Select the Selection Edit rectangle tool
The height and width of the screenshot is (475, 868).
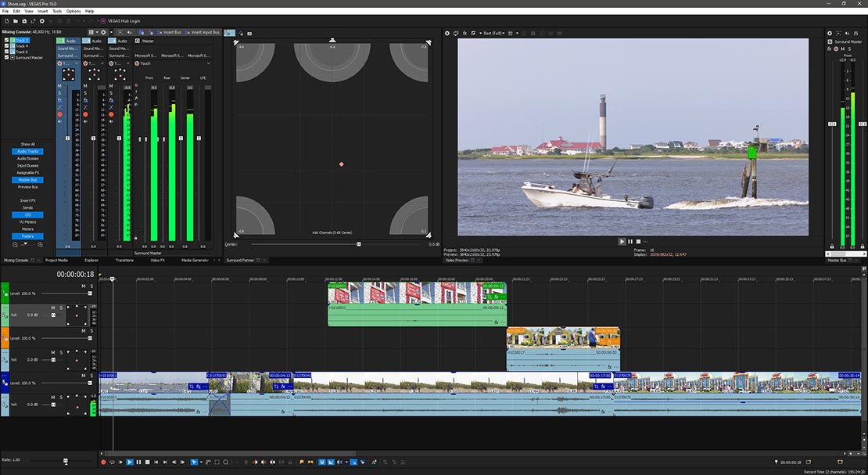click(x=217, y=462)
